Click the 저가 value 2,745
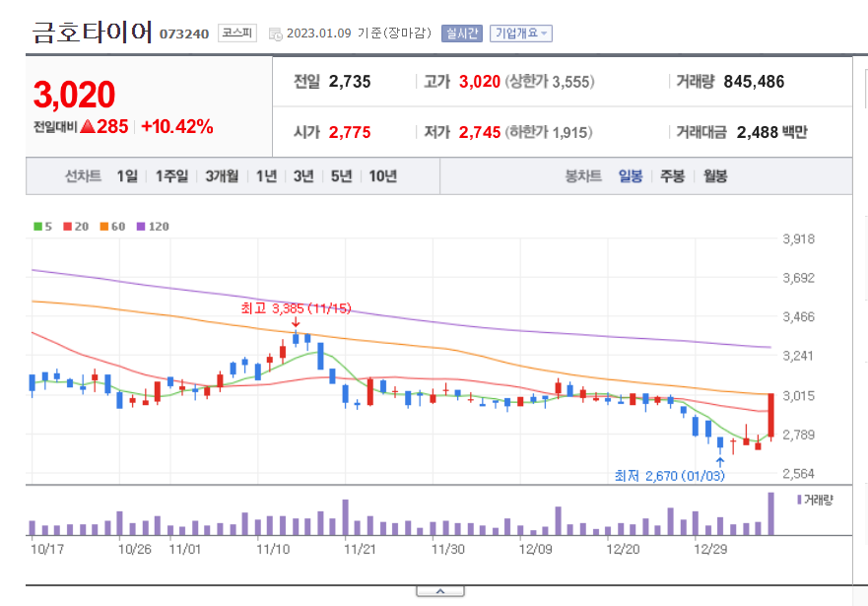The width and height of the screenshot is (868, 606). point(480,133)
